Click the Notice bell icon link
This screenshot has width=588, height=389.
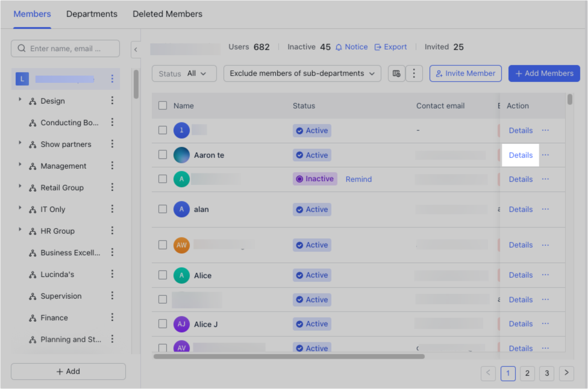[351, 47]
